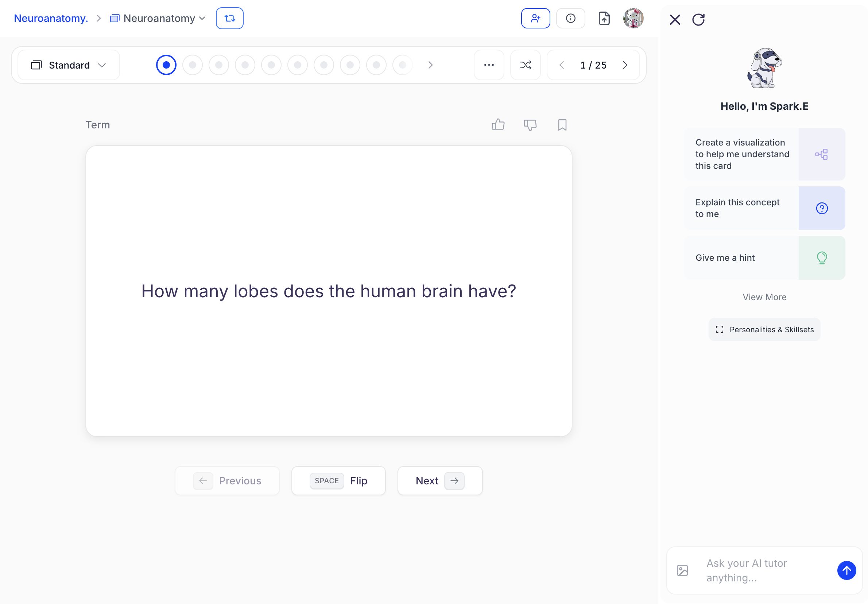868x604 pixels.
Task: Select the fifth flashcard dot
Action: tap(271, 65)
